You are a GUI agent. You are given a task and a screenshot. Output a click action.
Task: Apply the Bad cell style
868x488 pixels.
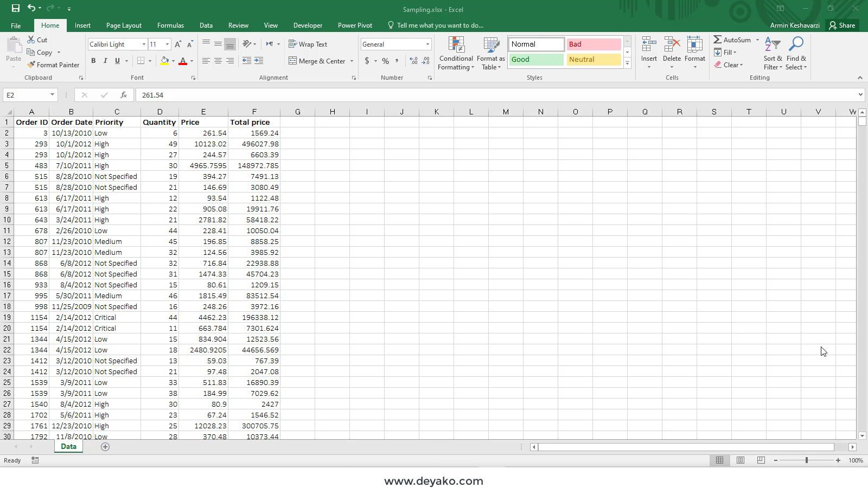[593, 44]
